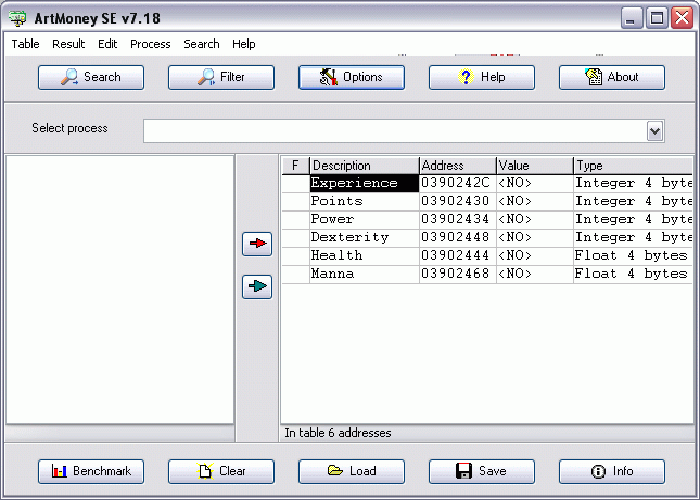700x500 pixels.
Task: Open the Process menu
Action: (150, 44)
